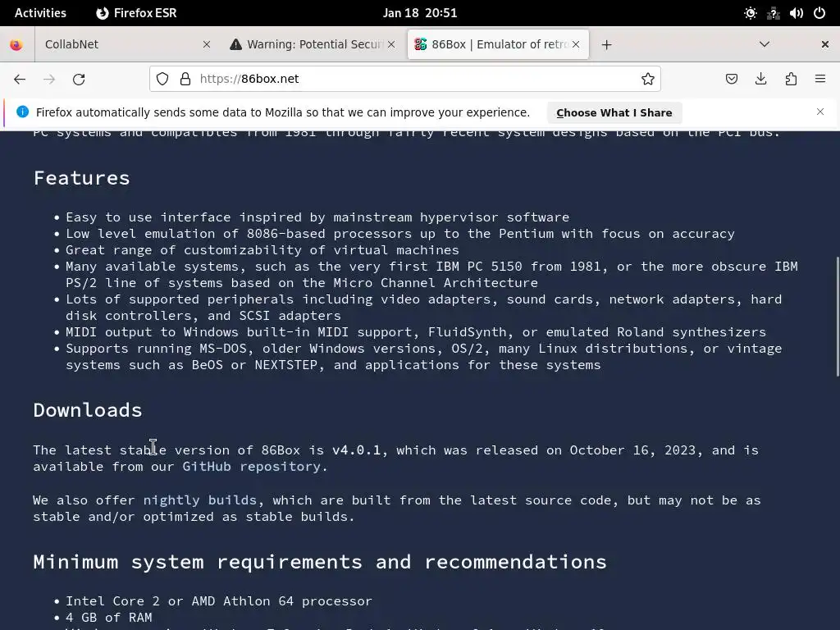The width and height of the screenshot is (840, 630).
Task: Open tracking protection shield icon
Action: coord(162,79)
